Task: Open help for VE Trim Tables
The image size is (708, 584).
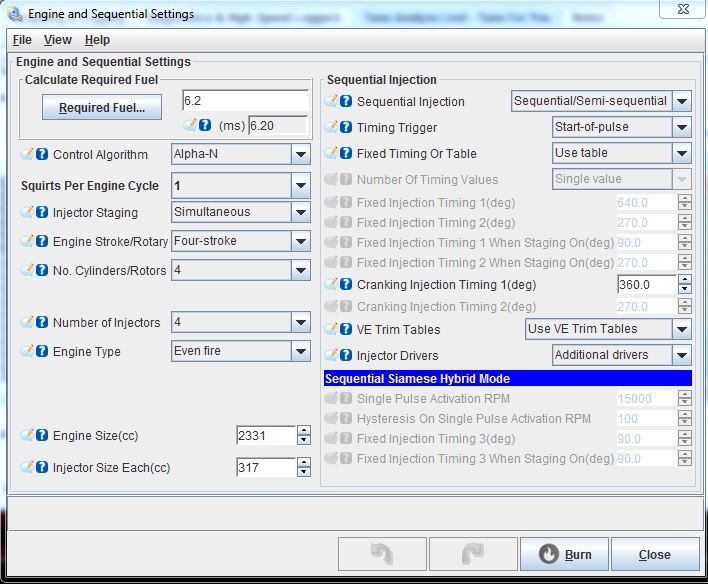Action: pyautogui.click(x=346, y=329)
